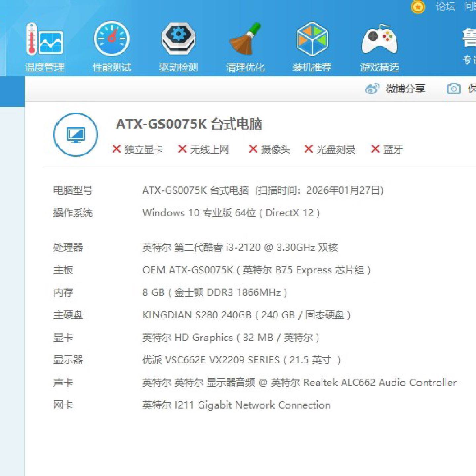Screen dimensions: 476x476
Task: Click the 独立显卡 feature label
Action: point(144,149)
